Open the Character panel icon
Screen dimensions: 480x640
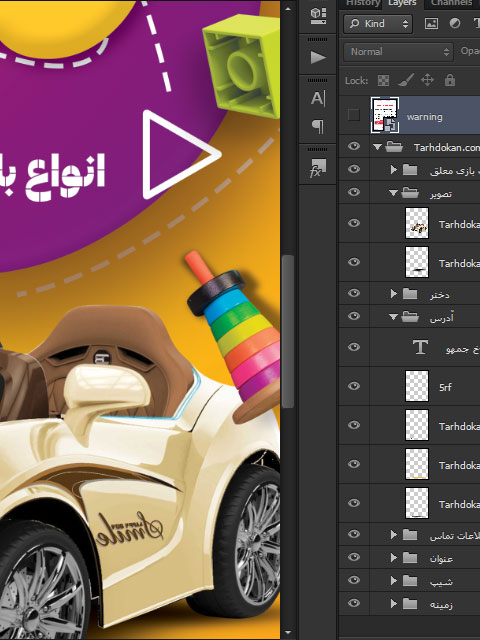click(318, 98)
